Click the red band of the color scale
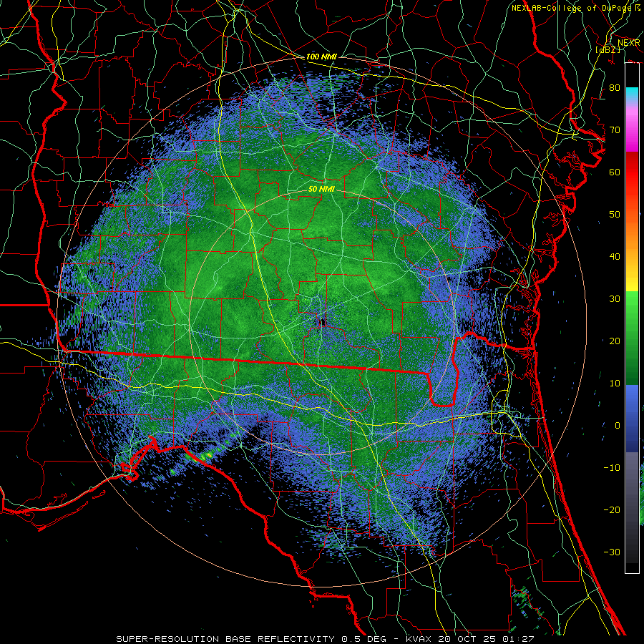 tap(632, 172)
